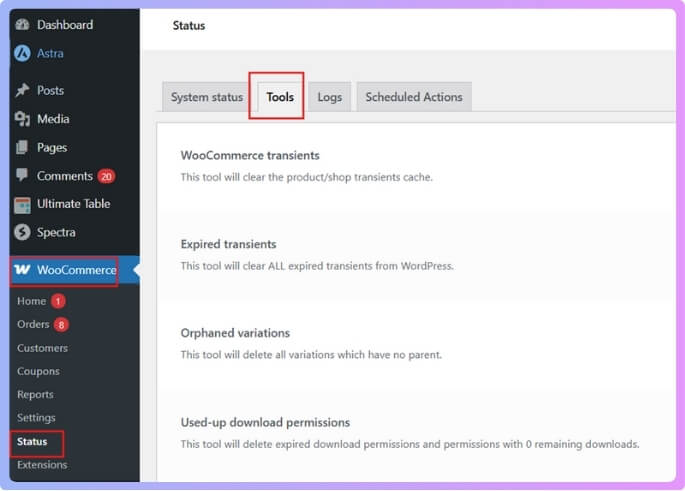Switch to the Tools tab

(x=280, y=97)
